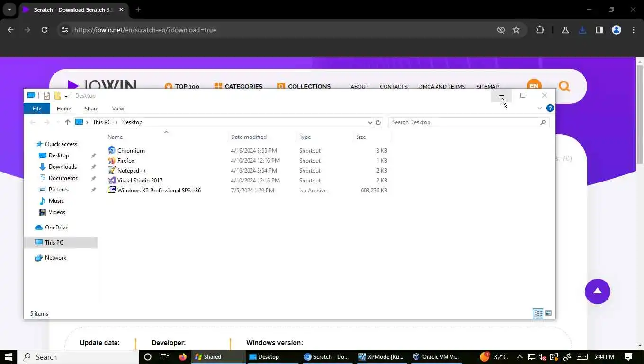Open Downloads in the navigation pane
This screenshot has height=364, width=644.
(63, 167)
